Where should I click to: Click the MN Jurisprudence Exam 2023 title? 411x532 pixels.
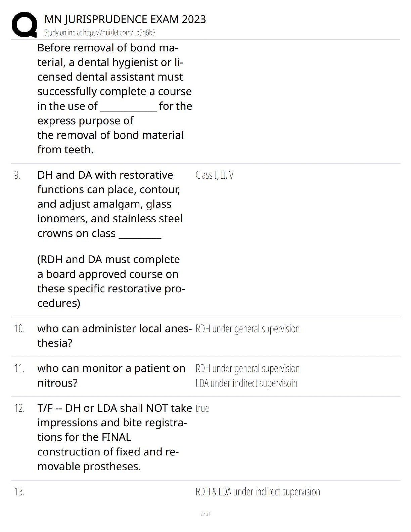[125, 19]
